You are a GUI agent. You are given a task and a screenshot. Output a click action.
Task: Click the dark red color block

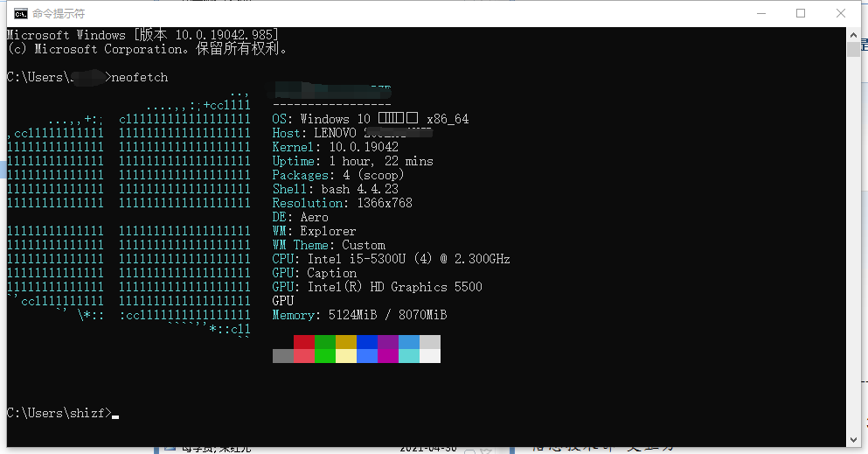(303, 342)
